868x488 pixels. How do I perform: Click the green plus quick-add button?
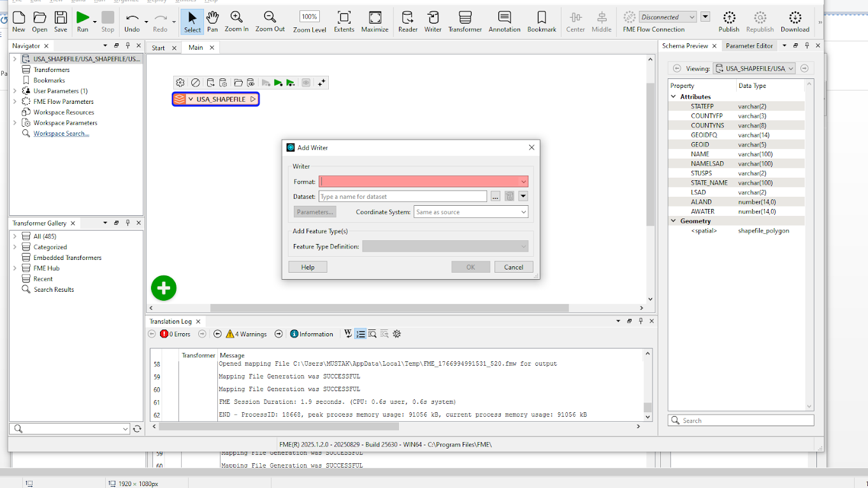(164, 288)
